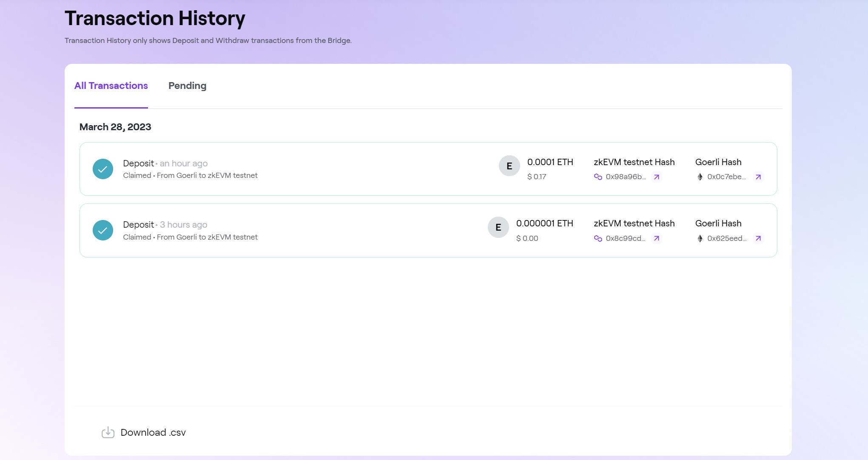Open zkEVM hash 0x8c99cd external link arrow
This screenshot has width=868, height=460.
[657, 238]
